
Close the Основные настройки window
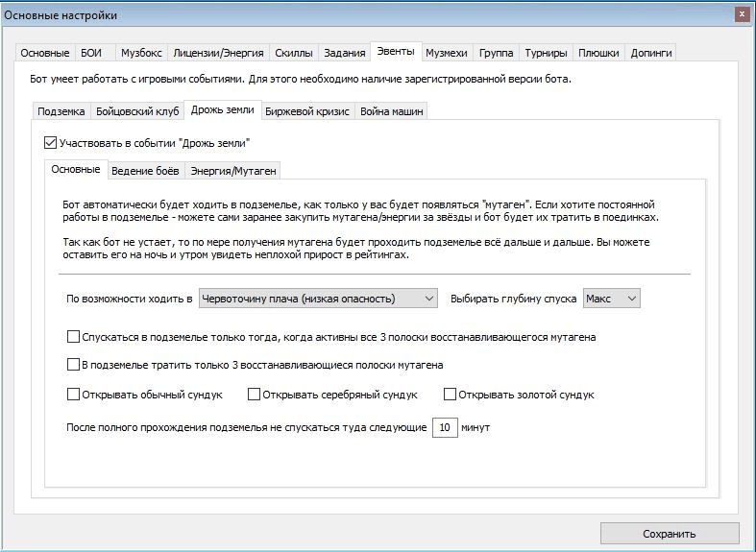[x=742, y=14]
